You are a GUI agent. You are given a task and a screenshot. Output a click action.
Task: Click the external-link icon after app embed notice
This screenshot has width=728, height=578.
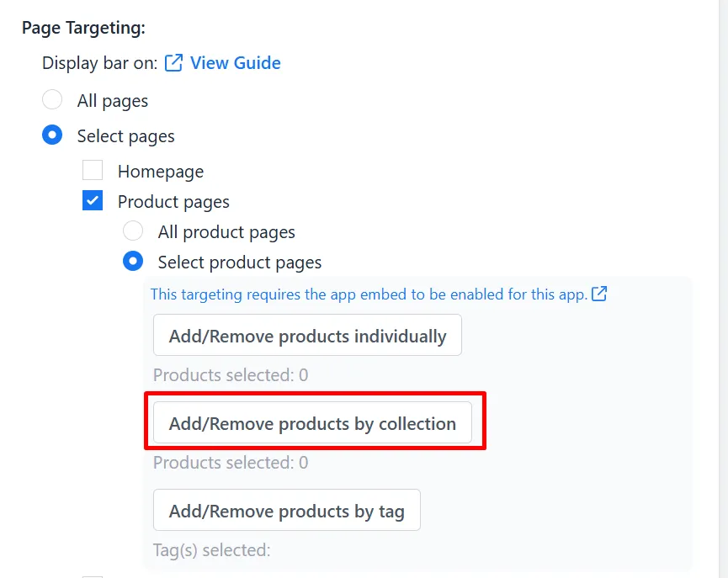599,294
